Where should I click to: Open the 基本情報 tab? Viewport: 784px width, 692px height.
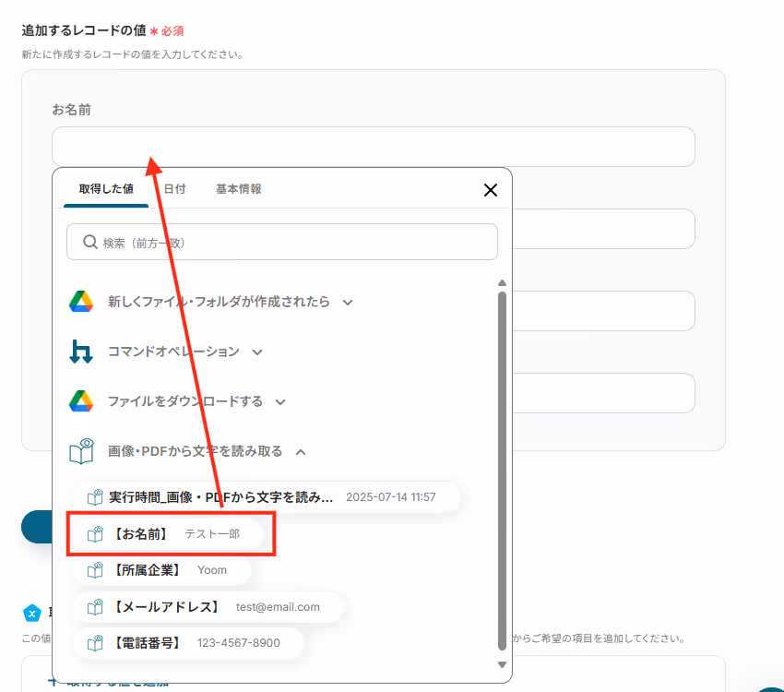[239, 189]
